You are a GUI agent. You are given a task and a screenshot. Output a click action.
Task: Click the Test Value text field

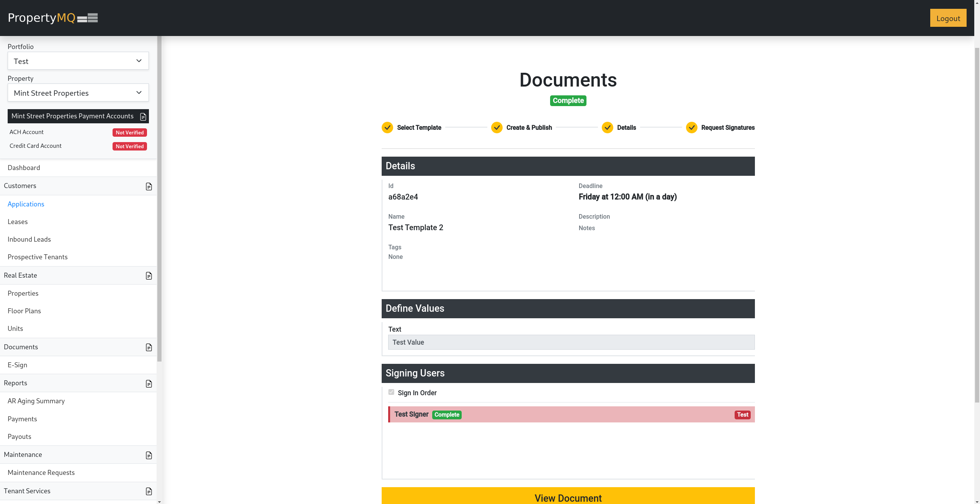coord(571,342)
